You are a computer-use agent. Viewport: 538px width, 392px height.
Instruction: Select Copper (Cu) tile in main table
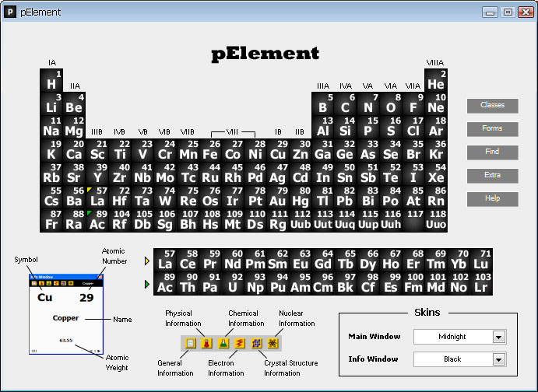click(x=278, y=150)
